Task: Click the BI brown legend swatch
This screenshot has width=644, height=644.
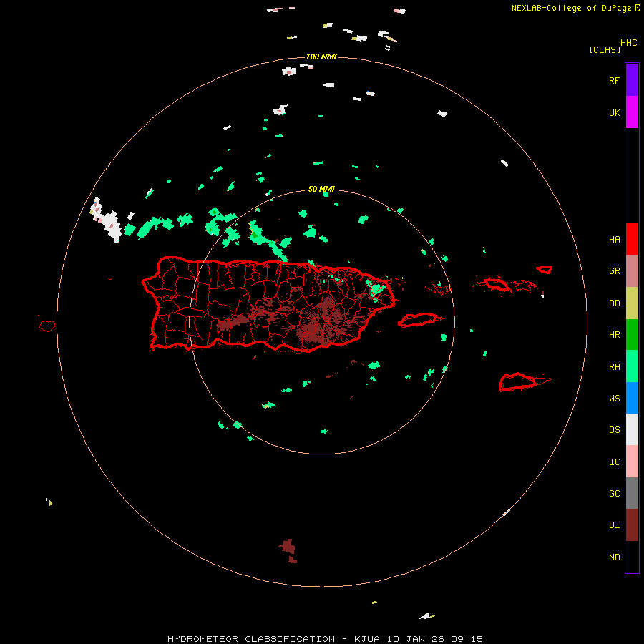Action: coord(632,525)
